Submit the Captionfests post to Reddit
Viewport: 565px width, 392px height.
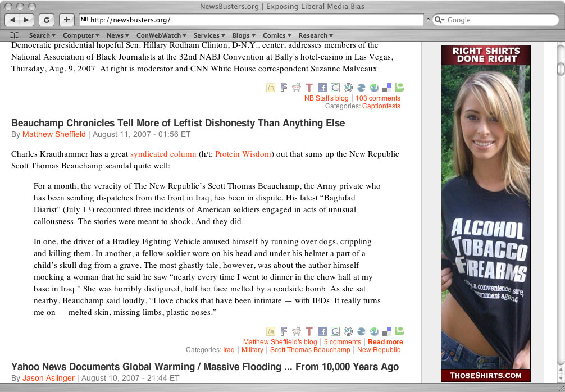coord(297,88)
